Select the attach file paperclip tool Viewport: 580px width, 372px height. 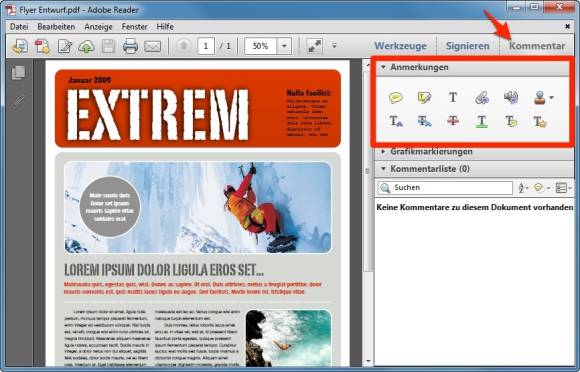point(482,98)
